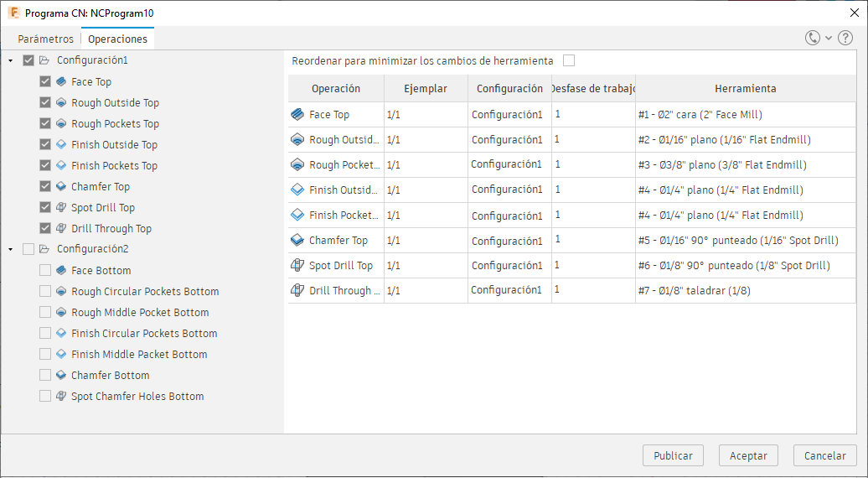
Task: Switch to the Parámetros tab
Action: [x=46, y=39]
